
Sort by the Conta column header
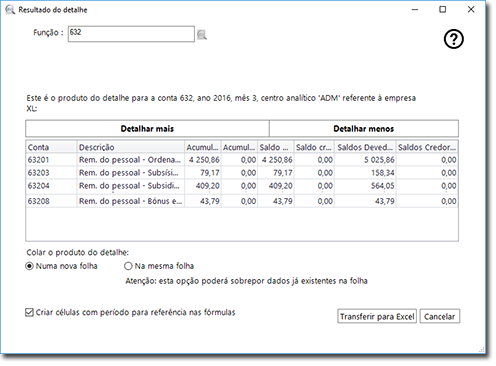pyautogui.click(x=51, y=147)
